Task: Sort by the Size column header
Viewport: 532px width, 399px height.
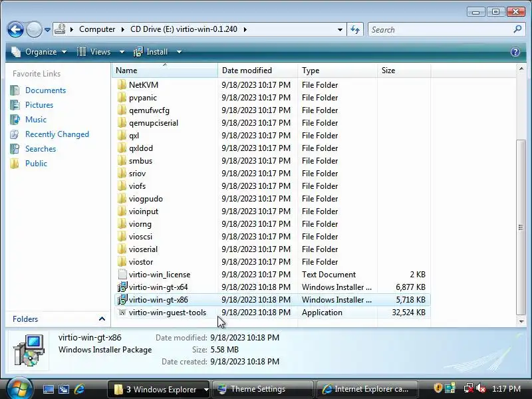Action: 404,70
